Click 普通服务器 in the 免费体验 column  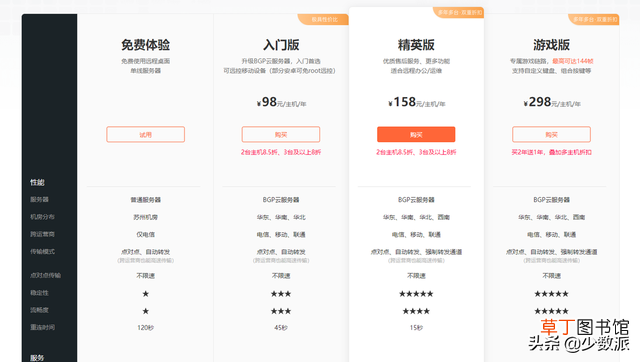[x=145, y=200]
